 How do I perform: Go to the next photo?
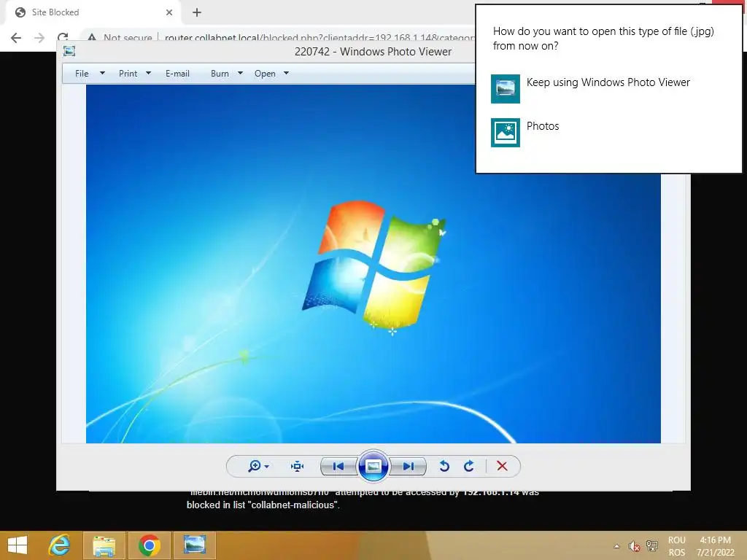(409, 466)
